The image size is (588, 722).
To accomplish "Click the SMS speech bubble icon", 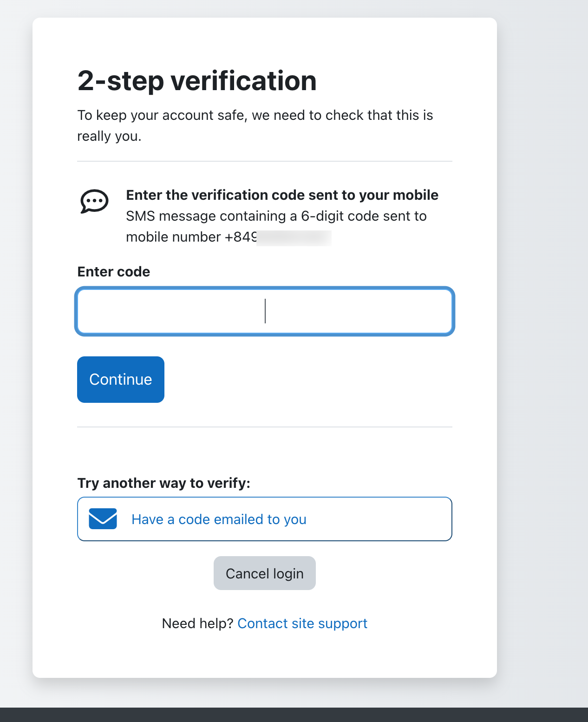I will tap(94, 201).
